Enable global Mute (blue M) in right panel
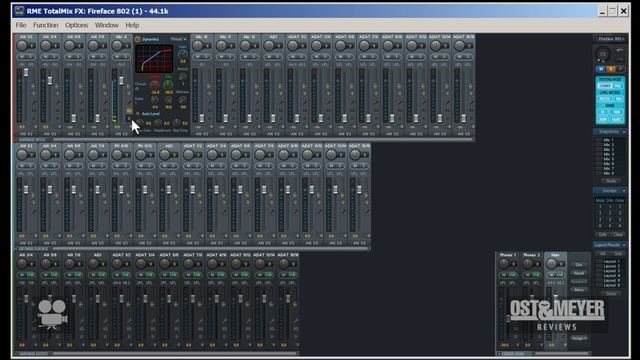Screen dimensions: 640x360 coord(601,69)
